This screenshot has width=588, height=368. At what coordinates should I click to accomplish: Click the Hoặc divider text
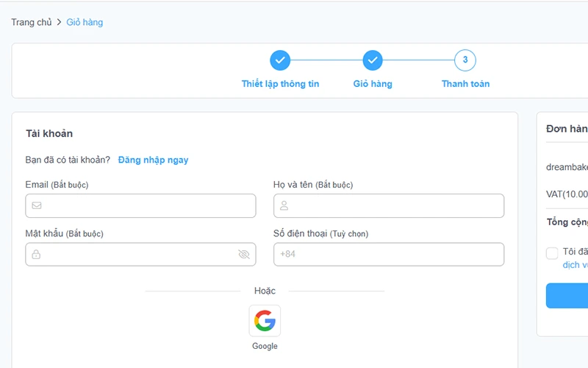[265, 291]
